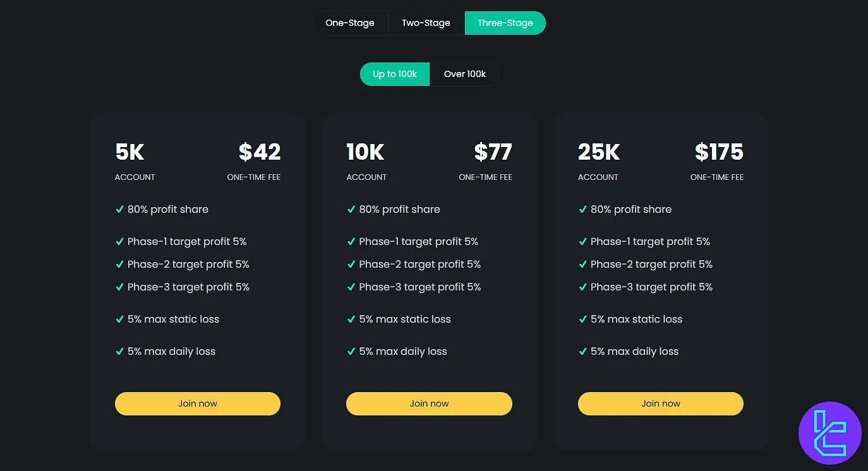Click checkmark beside 10K max daily loss

[351, 351]
